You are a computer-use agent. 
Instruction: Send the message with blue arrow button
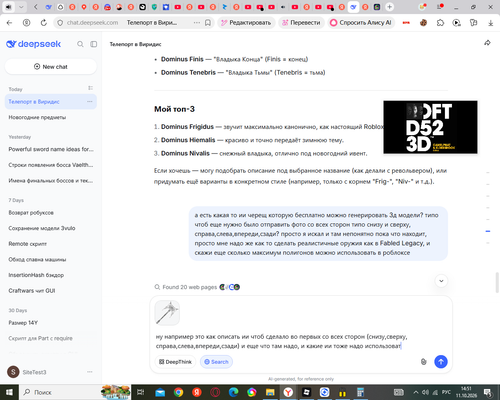click(x=441, y=362)
